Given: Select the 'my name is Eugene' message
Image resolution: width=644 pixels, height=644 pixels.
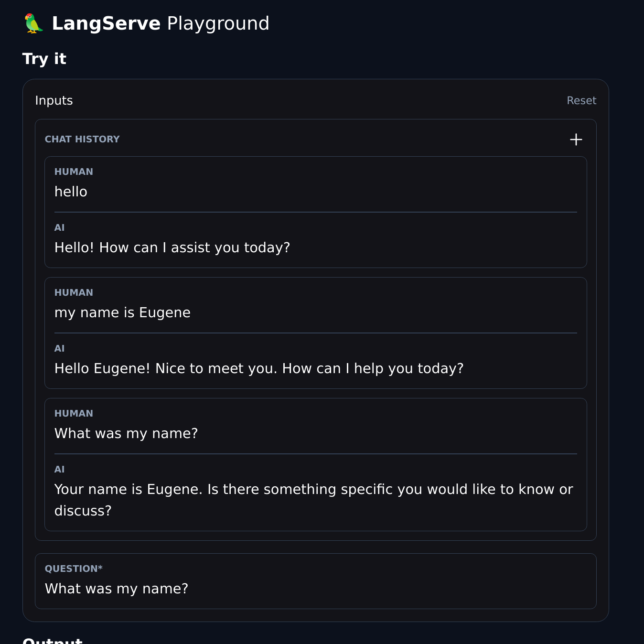Looking at the screenshot, I should 122,312.
